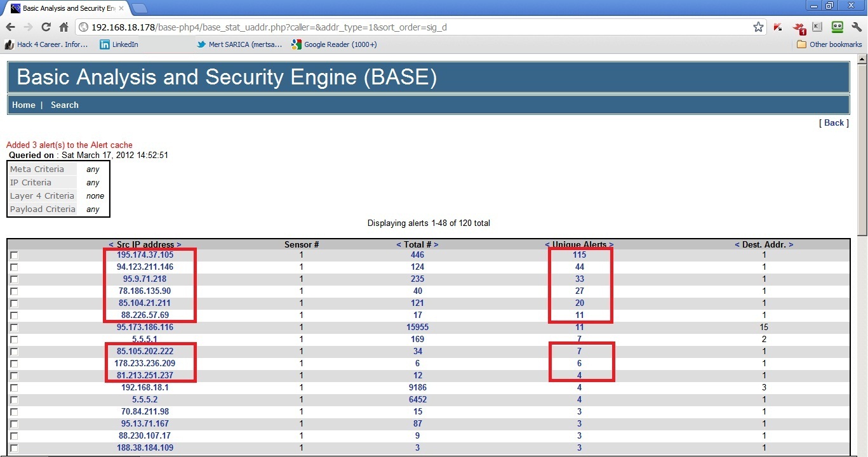Reload the page with refresh icon
The image size is (868, 457).
pos(46,27)
